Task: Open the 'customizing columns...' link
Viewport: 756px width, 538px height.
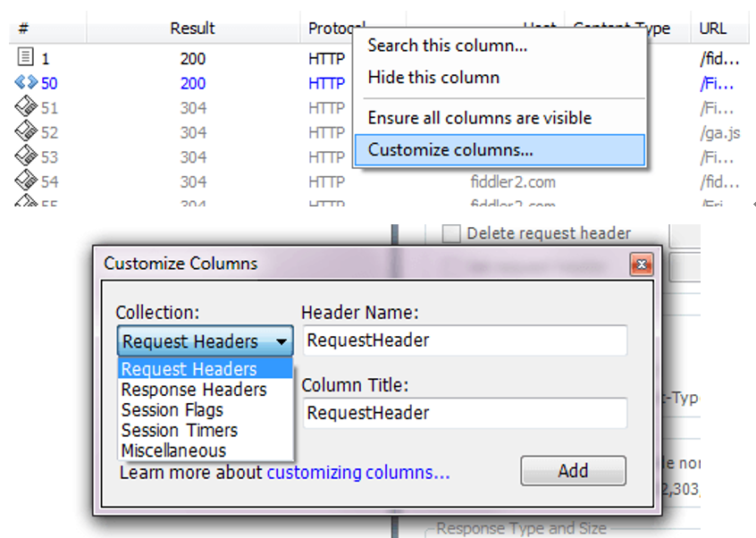Action: pos(358,473)
